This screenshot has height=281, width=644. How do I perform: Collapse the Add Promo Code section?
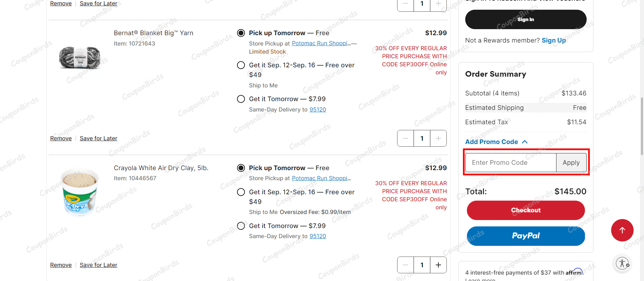point(525,142)
